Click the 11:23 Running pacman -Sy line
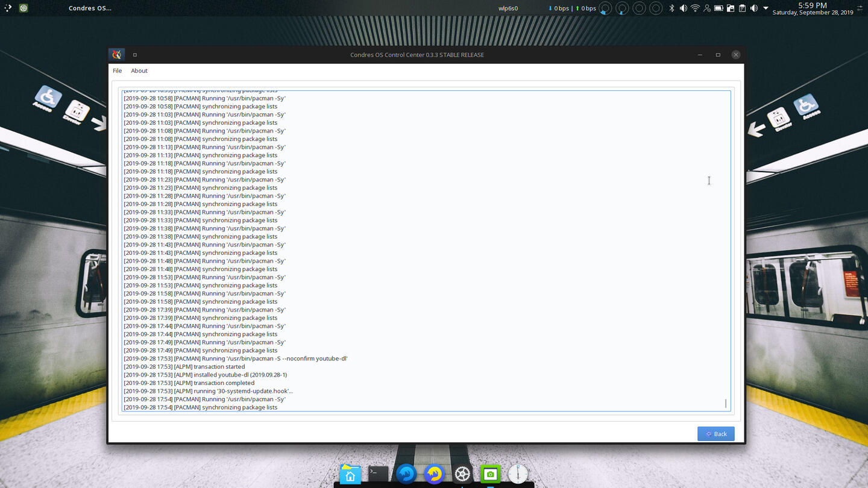 click(204, 180)
